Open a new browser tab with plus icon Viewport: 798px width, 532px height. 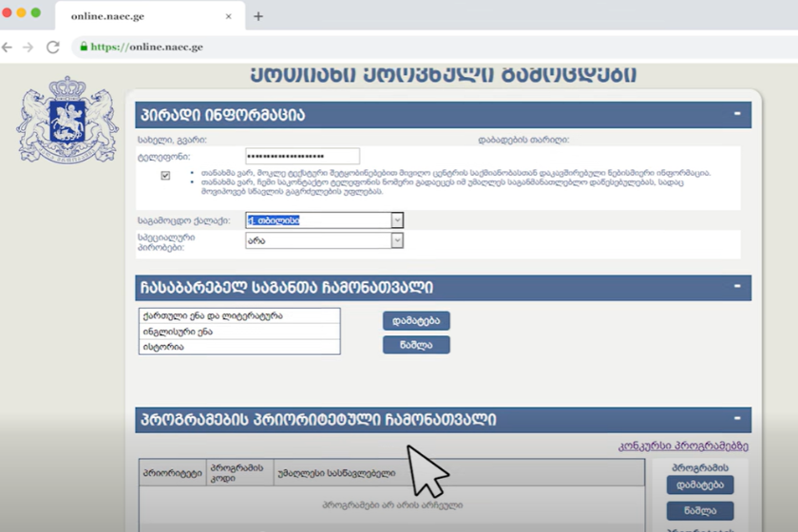258,16
